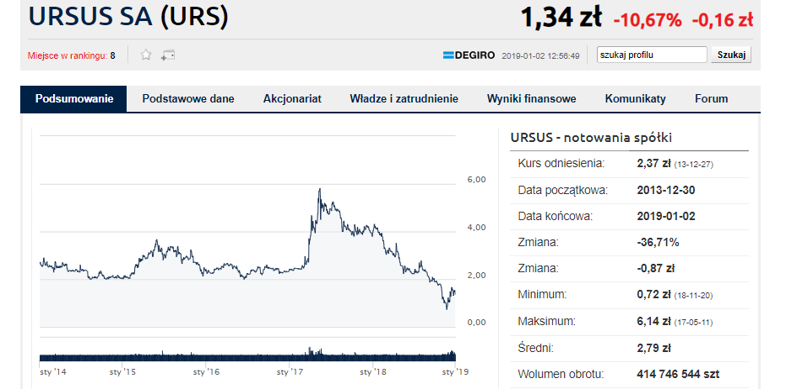786x389 pixels.
Task: Click the 2017 price peak on chart
Action: 319,189
